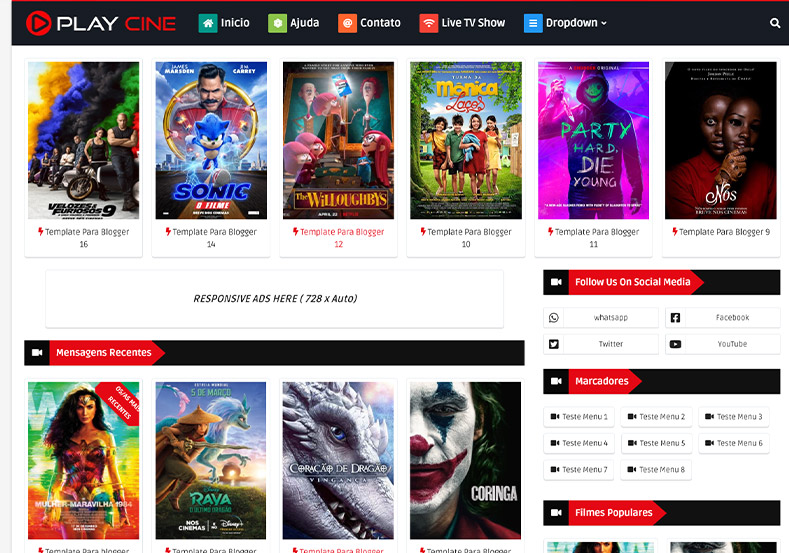The width and height of the screenshot is (789, 553).
Task: Open Party Hard Die Young poster
Action: pyautogui.click(x=593, y=140)
